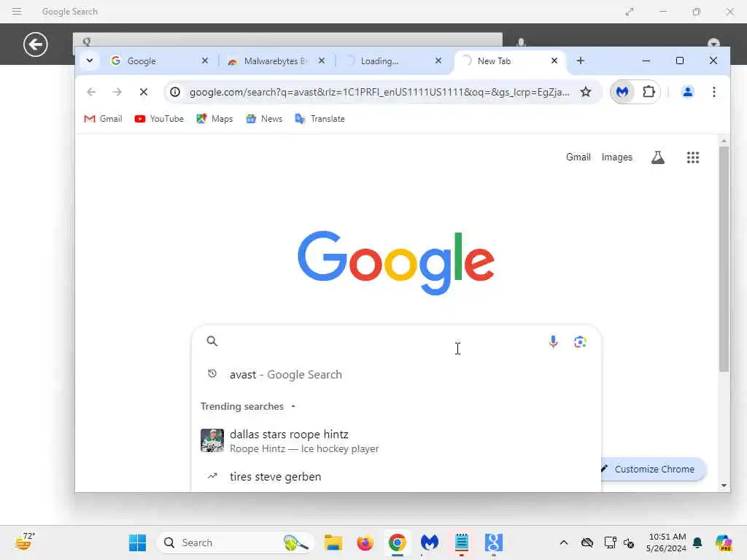
Task: Search by image with Google Lens
Action: [580, 342]
